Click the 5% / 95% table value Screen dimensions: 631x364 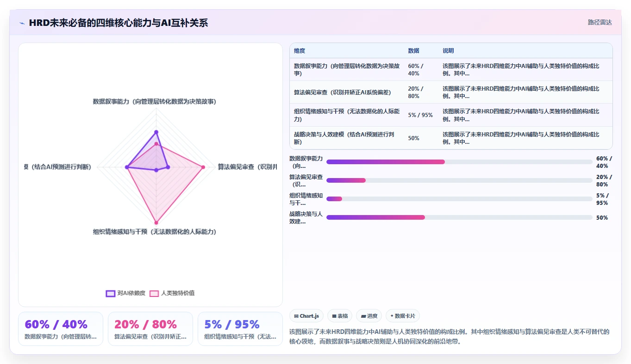pos(420,115)
